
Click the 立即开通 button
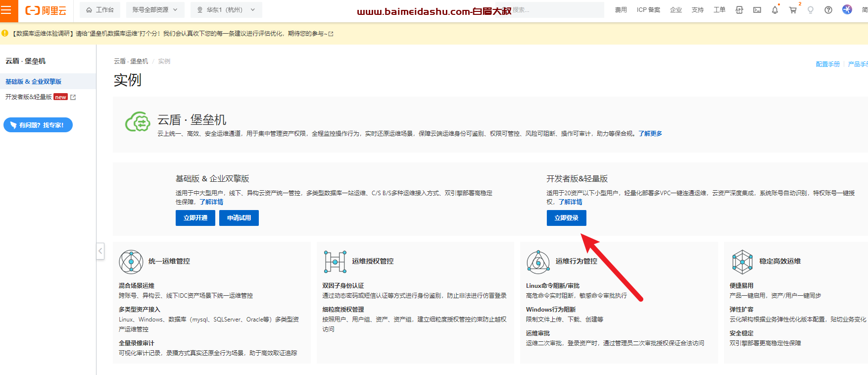tap(195, 218)
